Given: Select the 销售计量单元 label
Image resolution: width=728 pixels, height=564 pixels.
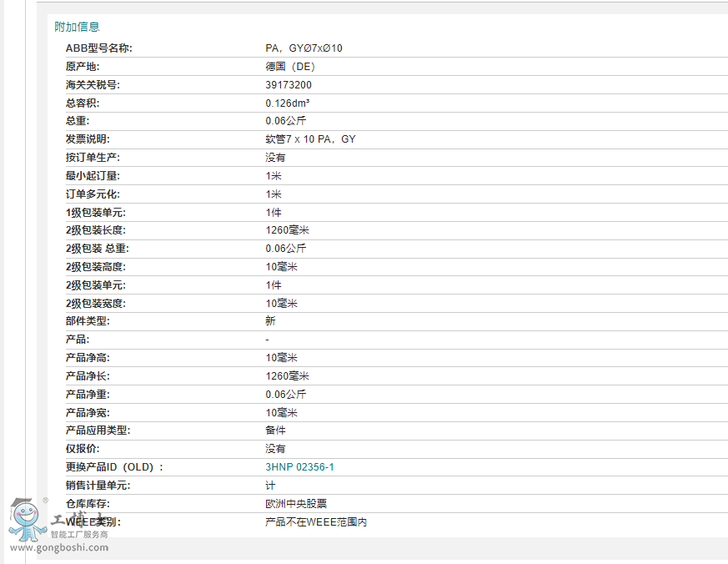Looking at the screenshot, I should tap(98, 486).
